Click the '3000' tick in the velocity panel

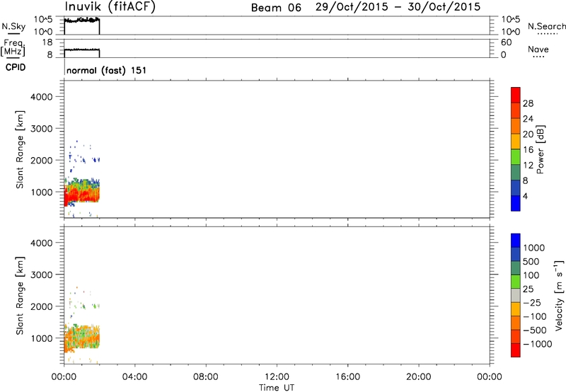tap(42, 275)
